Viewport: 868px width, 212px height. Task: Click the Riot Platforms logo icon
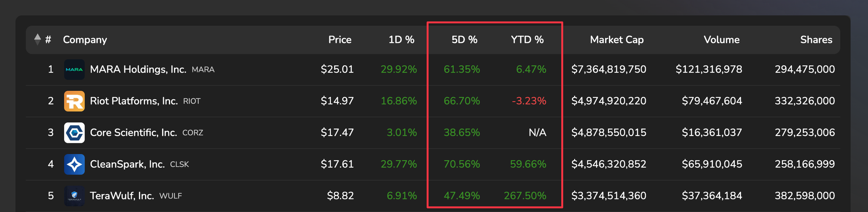(x=74, y=101)
